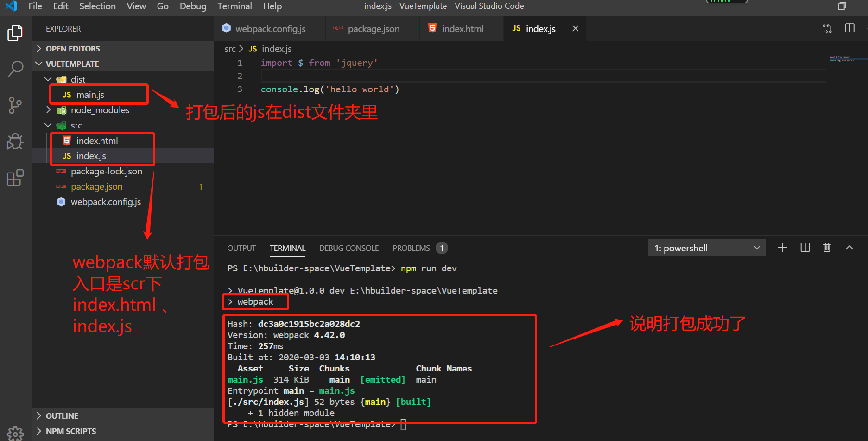868x441 pixels.
Task: Click the src breadcrumb segment
Action: pos(230,49)
